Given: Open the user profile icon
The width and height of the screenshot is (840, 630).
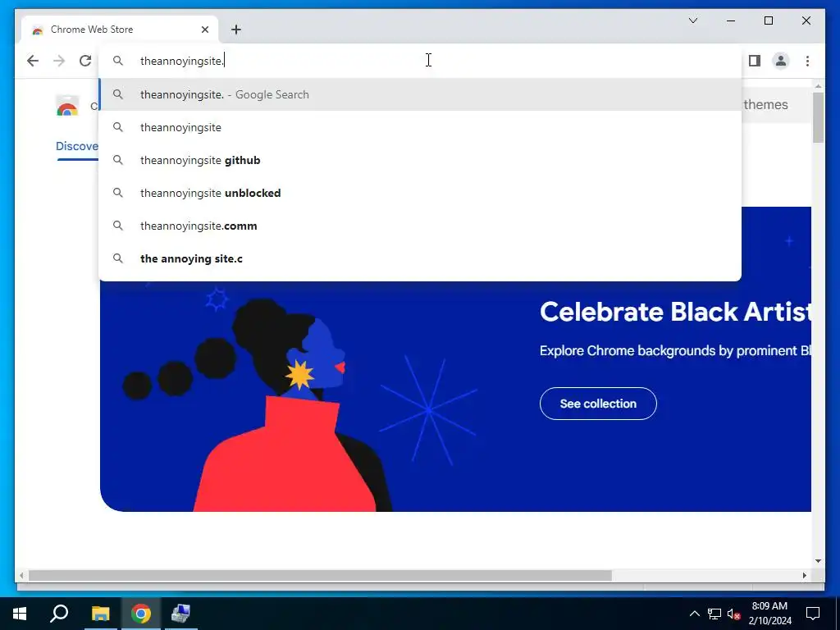Looking at the screenshot, I should point(781,61).
